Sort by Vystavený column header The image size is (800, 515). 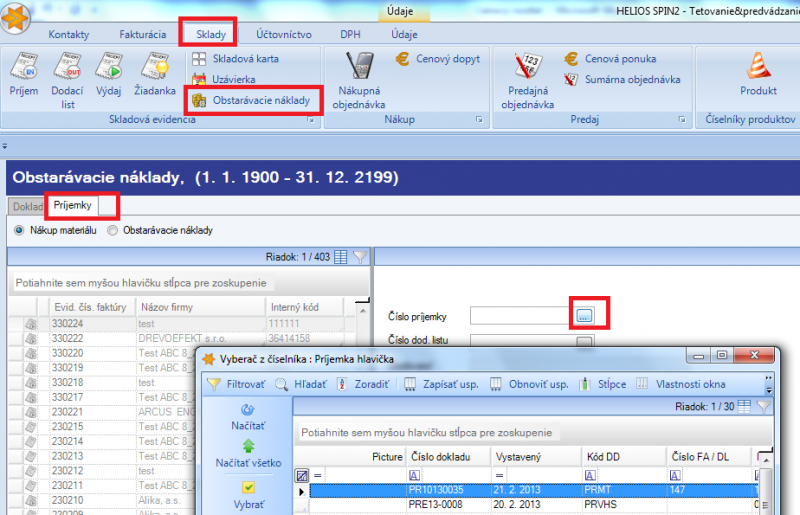536,457
